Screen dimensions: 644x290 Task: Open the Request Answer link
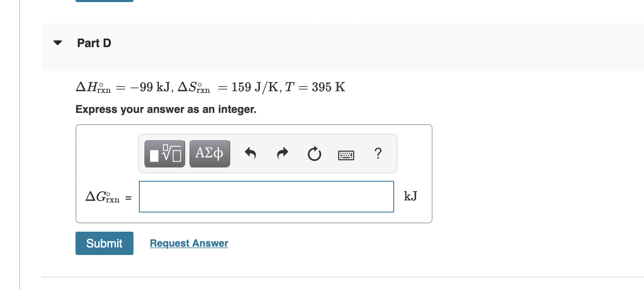pyautogui.click(x=189, y=243)
